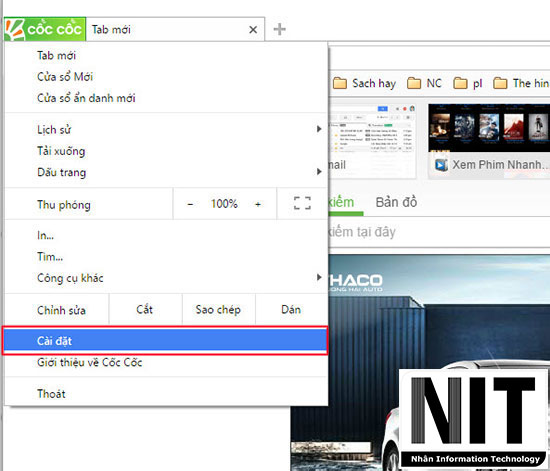The width and height of the screenshot is (550, 471).
Task: Click the Dán paste button
Action: [291, 310]
